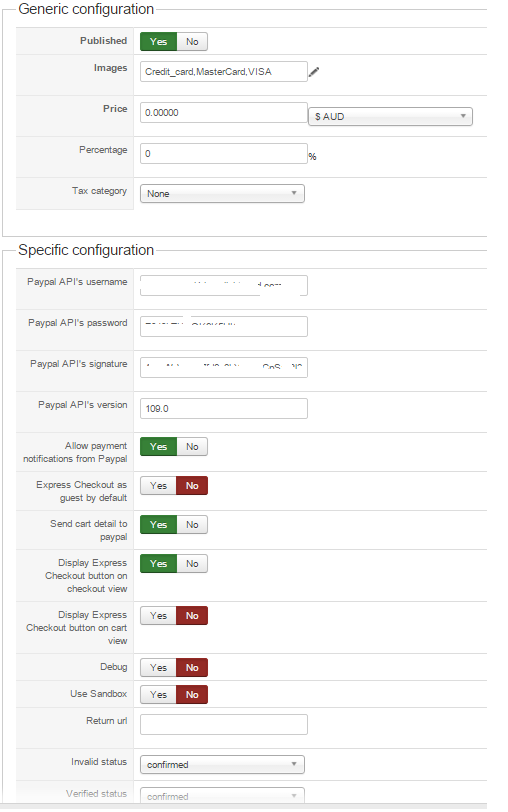
Task: Expand the Tax category dropdown
Action: coord(222,194)
